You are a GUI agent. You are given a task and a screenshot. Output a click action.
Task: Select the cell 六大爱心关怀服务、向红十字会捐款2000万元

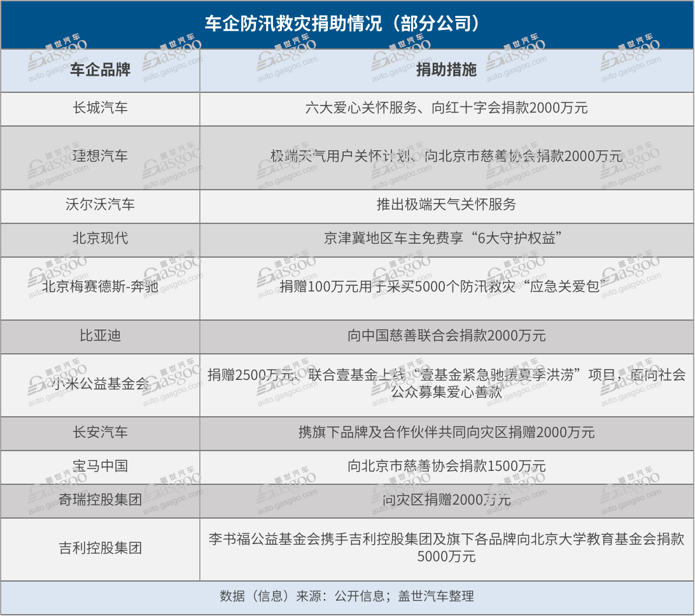(446, 108)
